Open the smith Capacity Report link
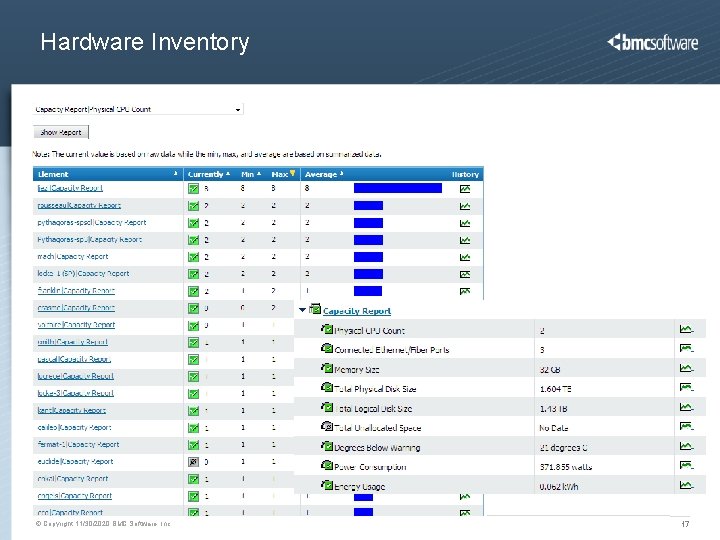The image size is (720, 540). click(x=73, y=342)
